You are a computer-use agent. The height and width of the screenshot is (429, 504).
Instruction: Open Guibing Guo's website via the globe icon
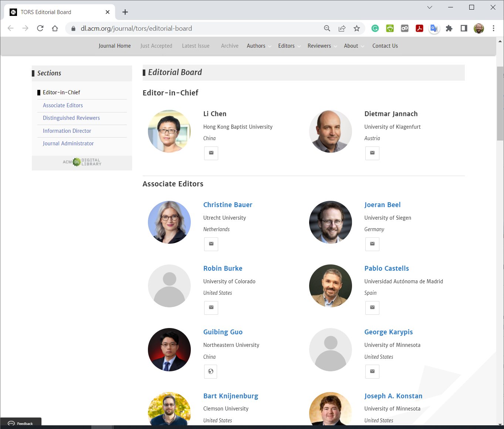(210, 372)
